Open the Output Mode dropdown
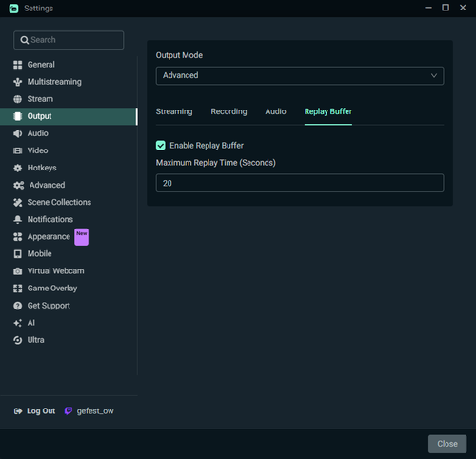Viewport: 476px width, 459px height. pos(300,75)
